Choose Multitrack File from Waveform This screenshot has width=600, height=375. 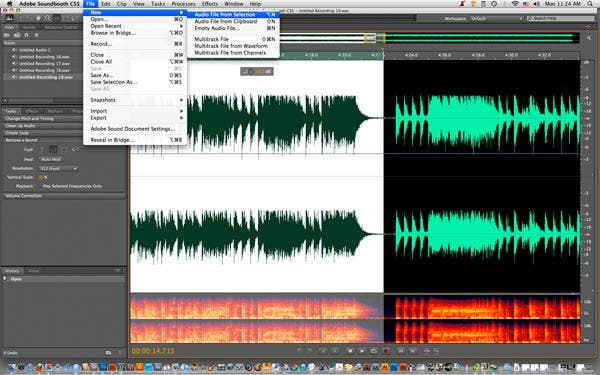(x=233, y=46)
